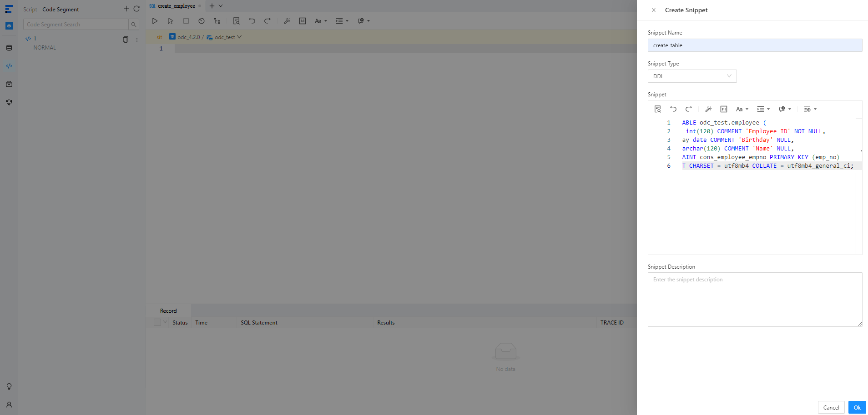Click the Code Segment Search magnifier button
The image size is (868, 415).
[x=134, y=25]
